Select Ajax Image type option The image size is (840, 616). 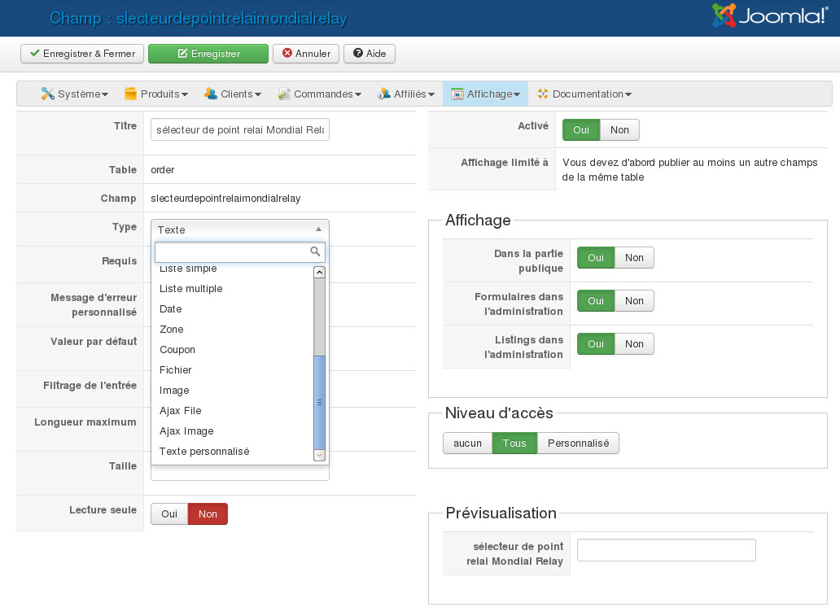(x=233, y=430)
